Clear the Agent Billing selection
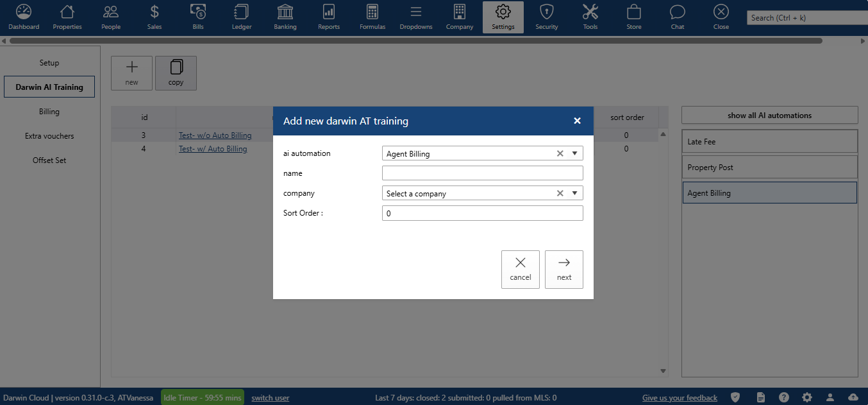Screen dimensions: 868x405 point(560,154)
